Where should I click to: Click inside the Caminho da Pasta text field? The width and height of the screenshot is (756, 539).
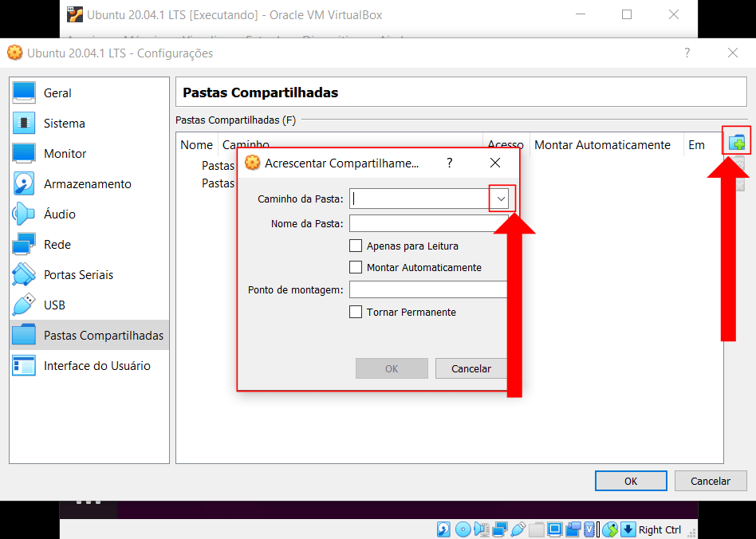click(x=422, y=199)
